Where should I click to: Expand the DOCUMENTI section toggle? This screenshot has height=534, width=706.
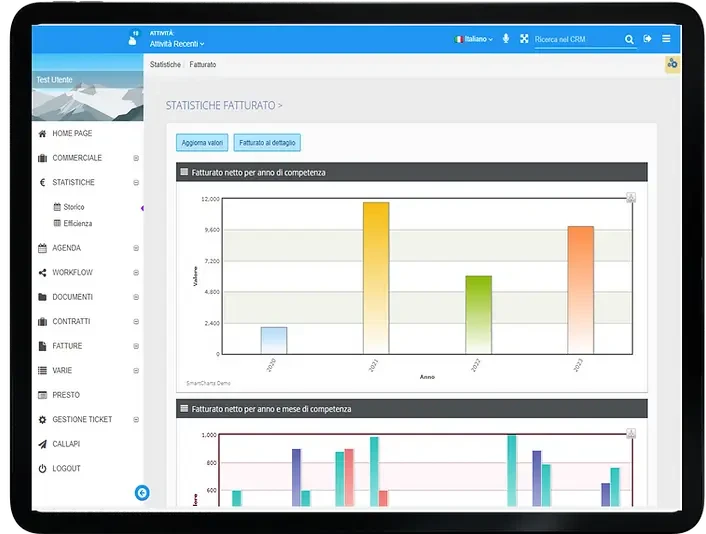(136, 297)
